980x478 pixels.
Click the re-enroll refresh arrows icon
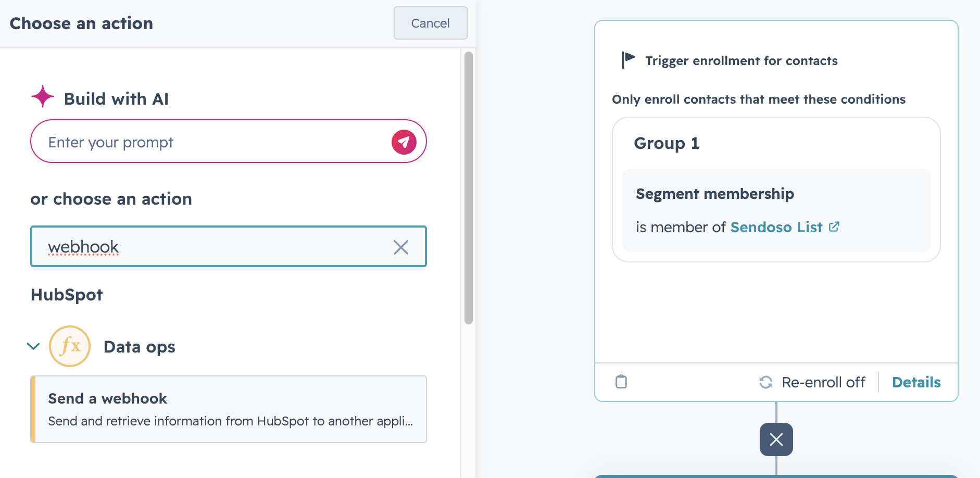pyautogui.click(x=766, y=382)
